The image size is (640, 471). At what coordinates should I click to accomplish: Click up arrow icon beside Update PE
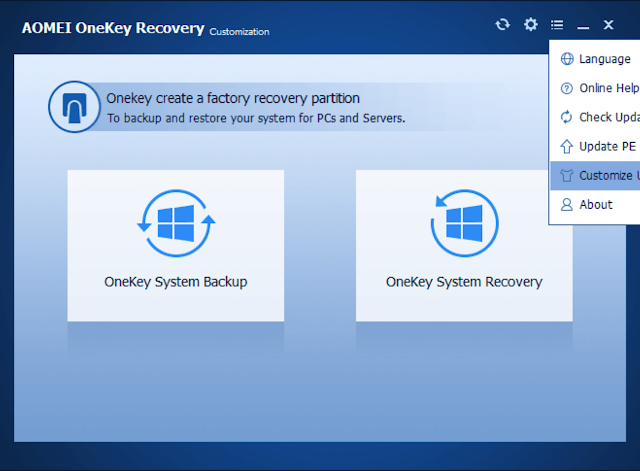pyautogui.click(x=567, y=146)
